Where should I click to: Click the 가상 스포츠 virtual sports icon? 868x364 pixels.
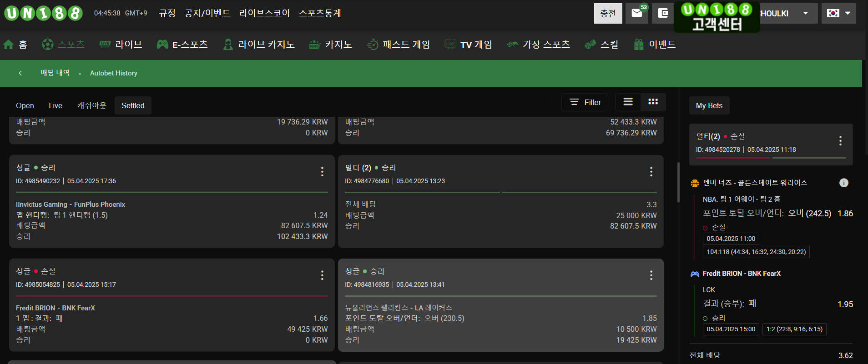coord(513,44)
